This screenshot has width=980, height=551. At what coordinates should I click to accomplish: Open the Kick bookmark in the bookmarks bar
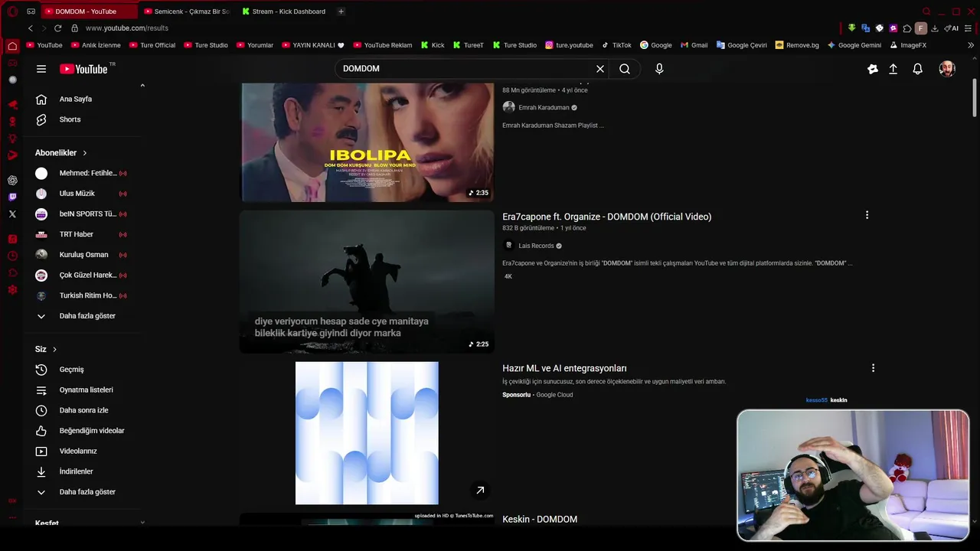[x=432, y=45]
